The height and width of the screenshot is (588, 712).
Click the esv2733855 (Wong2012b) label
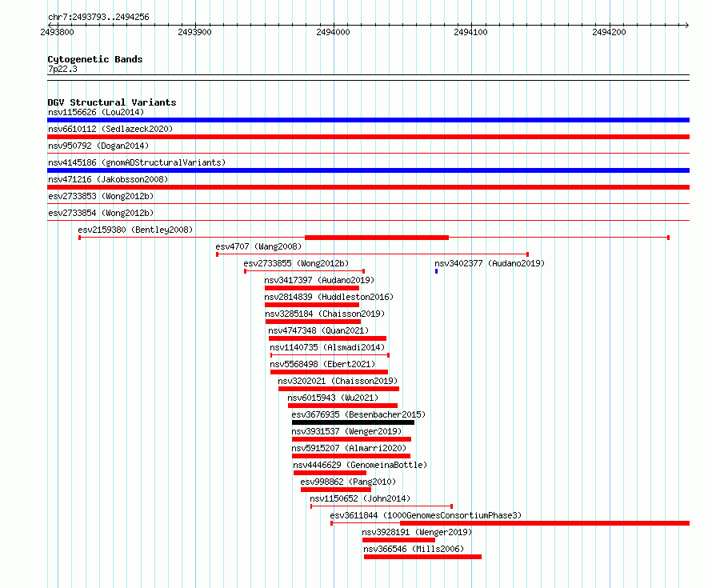pyautogui.click(x=296, y=263)
